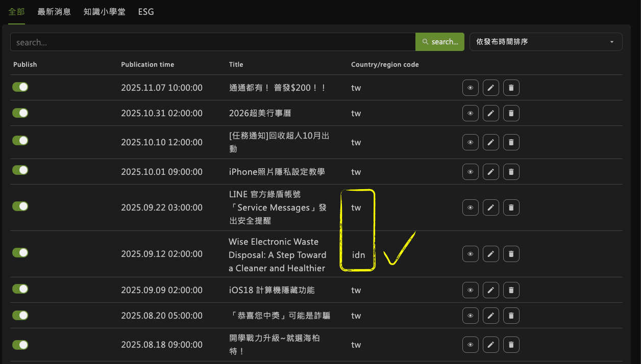The image size is (641, 364).
Task: Delete the LINE 官方綠盾帳號 post
Action: [511, 207]
